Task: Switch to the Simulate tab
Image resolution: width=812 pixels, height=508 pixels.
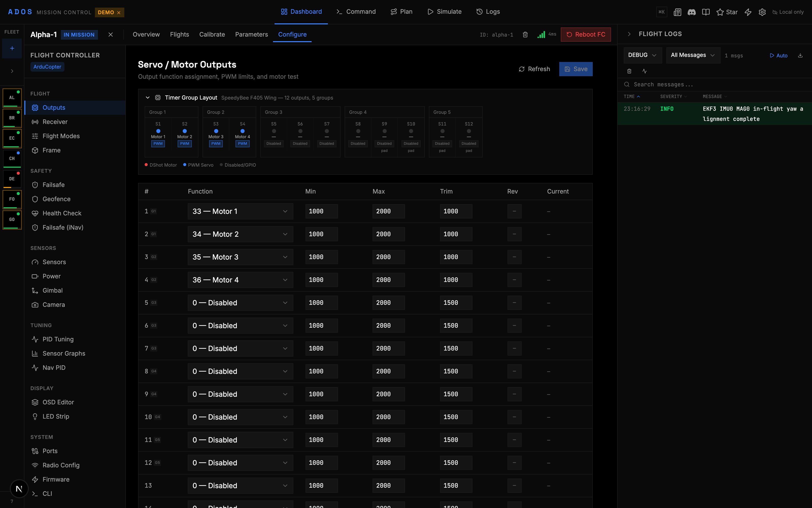Action: [x=445, y=12]
